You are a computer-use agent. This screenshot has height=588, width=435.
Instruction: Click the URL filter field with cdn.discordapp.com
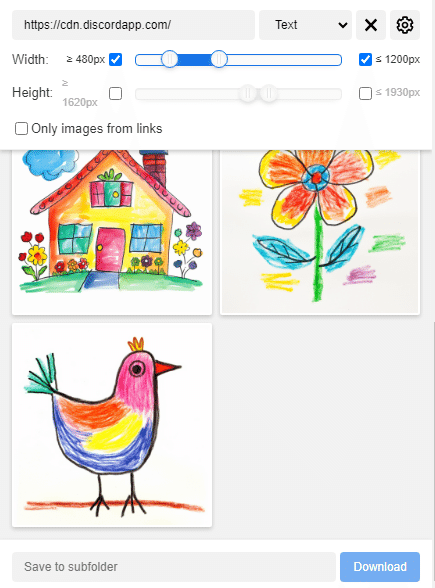[x=134, y=25]
